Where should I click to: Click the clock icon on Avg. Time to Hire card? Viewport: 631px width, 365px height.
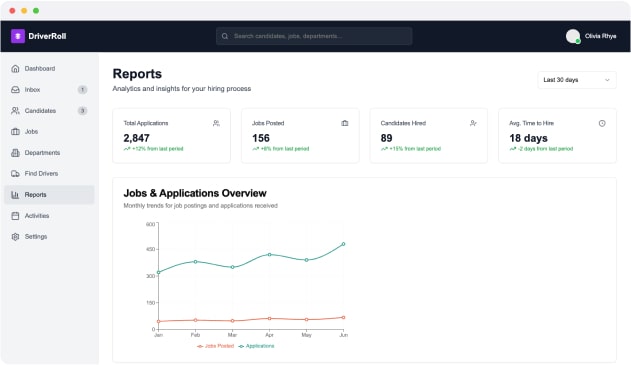click(x=602, y=123)
